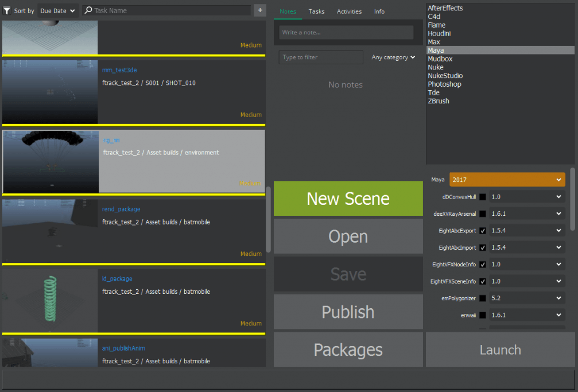The width and height of the screenshot is (578, 392).
Task: Select Houdini in application list
Action: click(500, 33)
